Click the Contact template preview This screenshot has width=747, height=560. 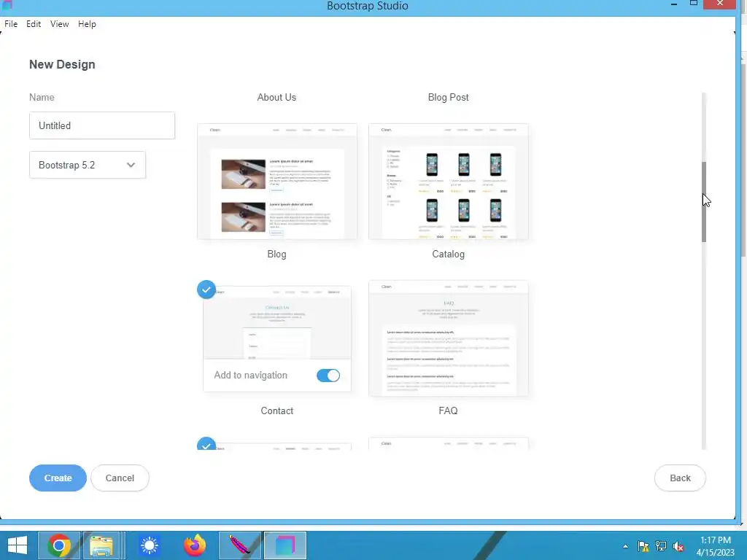(276, 322)
